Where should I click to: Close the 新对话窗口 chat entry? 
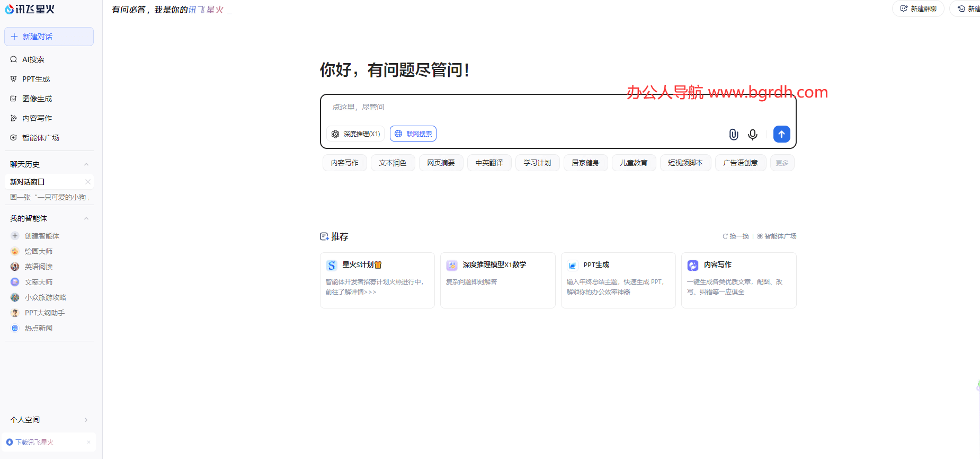88,182
